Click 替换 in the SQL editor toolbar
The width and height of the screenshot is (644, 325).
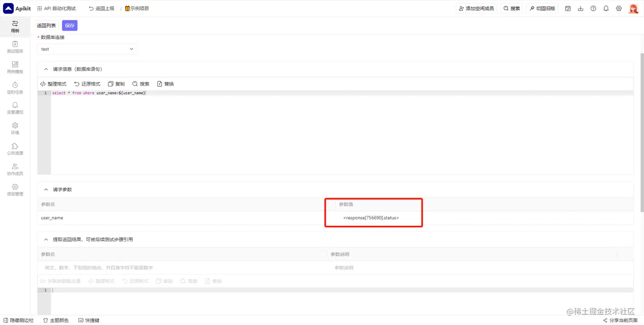166,84
